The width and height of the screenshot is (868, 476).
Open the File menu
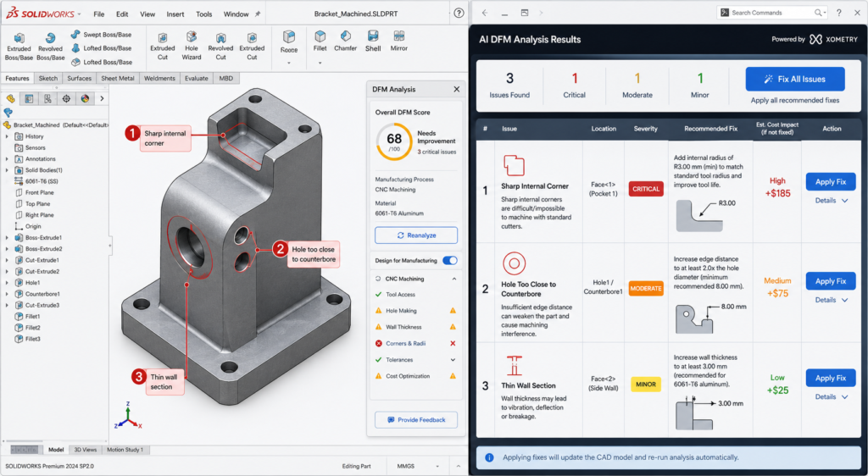coord(98,14)
